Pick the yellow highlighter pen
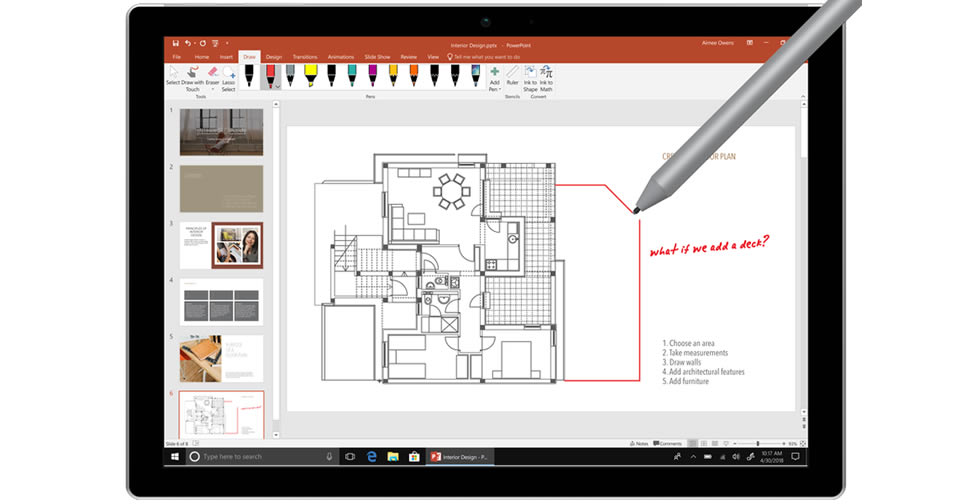 click(310, 75)
